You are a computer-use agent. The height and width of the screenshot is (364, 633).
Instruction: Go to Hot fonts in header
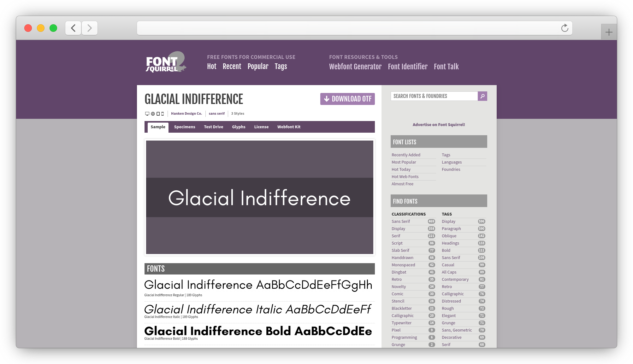coord(211,66)
